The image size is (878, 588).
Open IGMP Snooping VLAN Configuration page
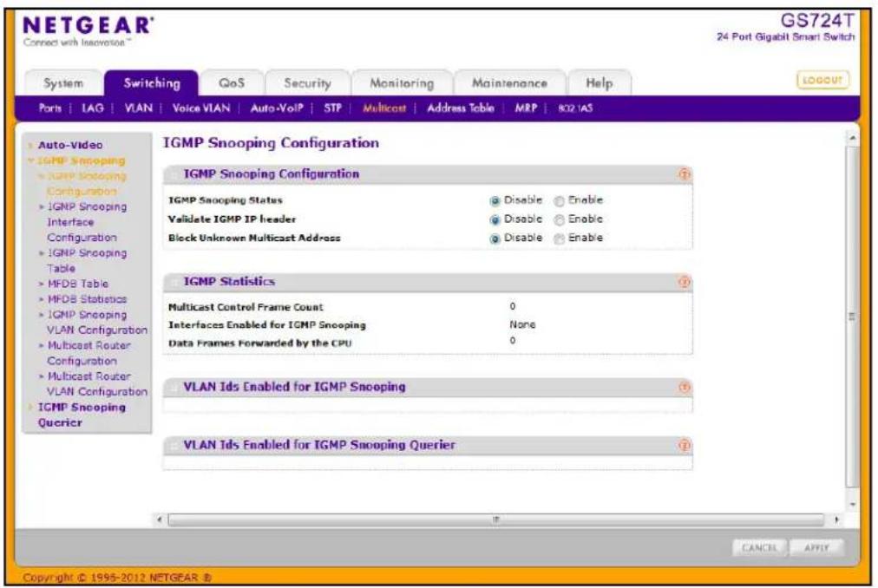(97, 323)
